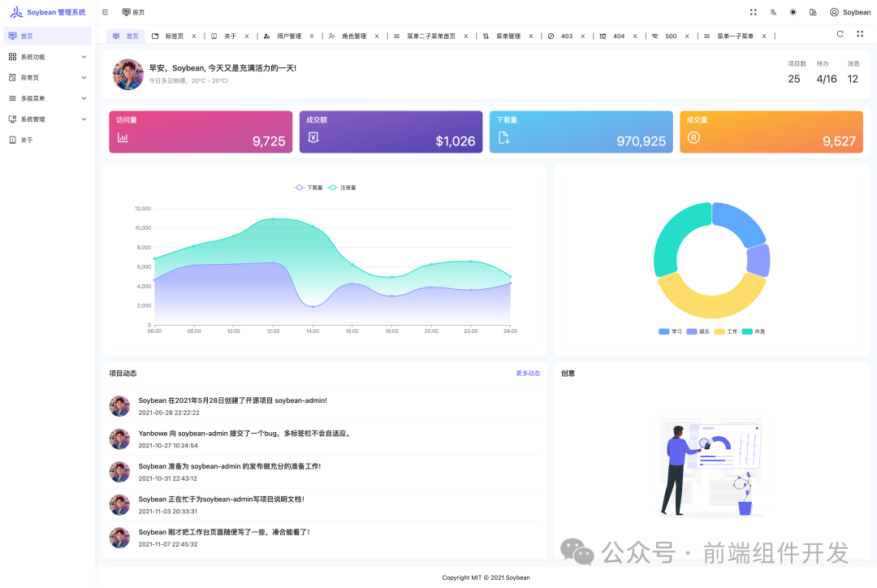Screen dimensions: 877x588
Task: Switch theme using the sun icon
Action: pyautogui.click(x=792, y=11)
